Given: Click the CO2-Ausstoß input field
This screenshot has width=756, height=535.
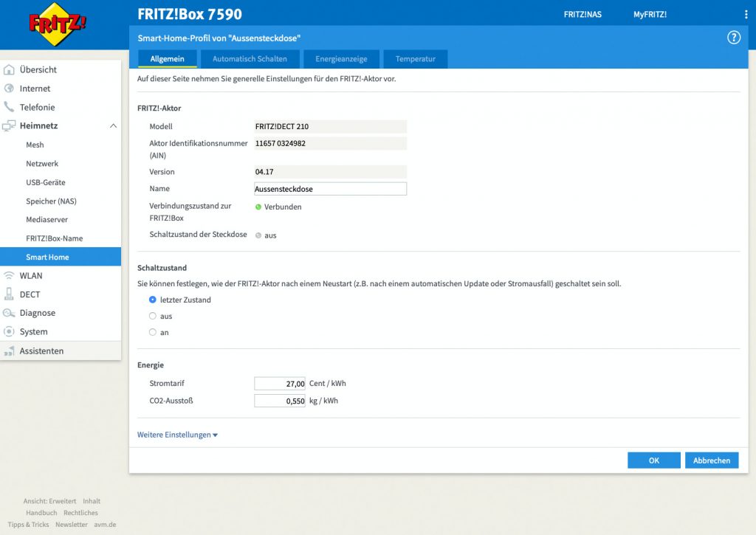Looking at the screenshot, I should [x=280, y=401].
